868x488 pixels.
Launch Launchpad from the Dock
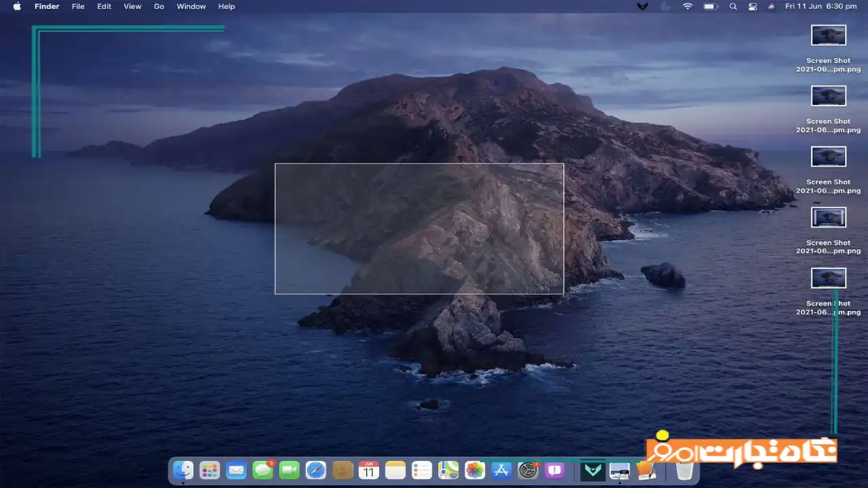[210, 470]
